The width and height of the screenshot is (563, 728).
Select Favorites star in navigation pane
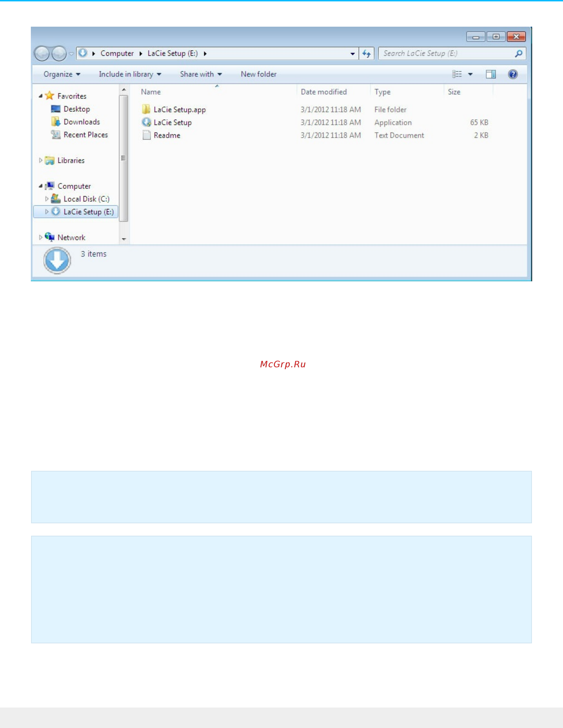tap(49, 96)
